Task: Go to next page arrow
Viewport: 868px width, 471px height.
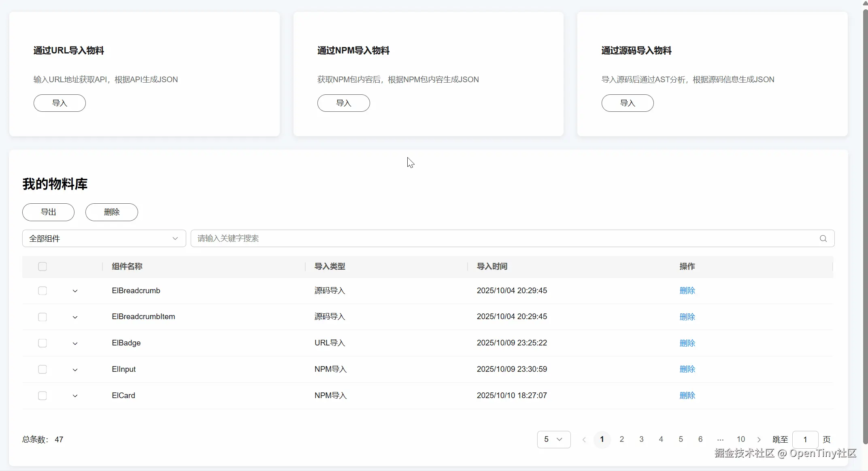Action: [x=759, y=439]
